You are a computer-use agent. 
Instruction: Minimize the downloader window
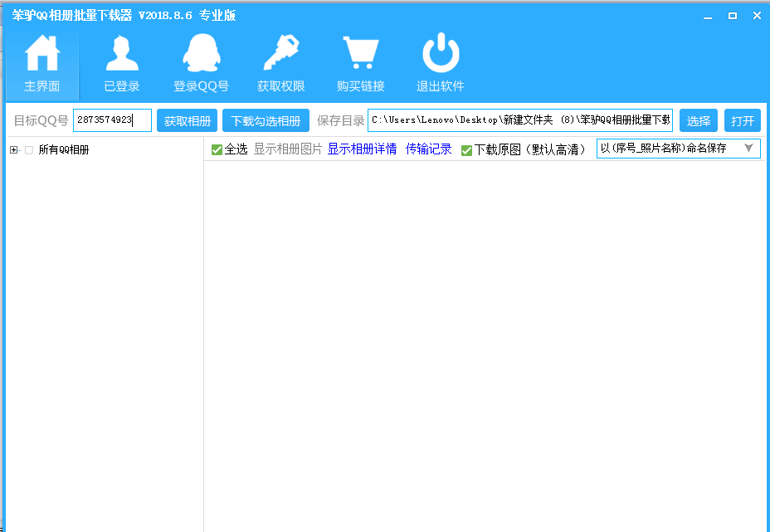point(708,17)
